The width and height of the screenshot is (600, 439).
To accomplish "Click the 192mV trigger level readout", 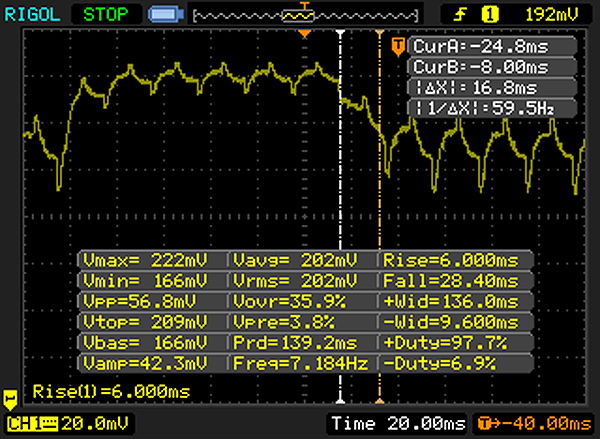I will click(x=551, y=15).
